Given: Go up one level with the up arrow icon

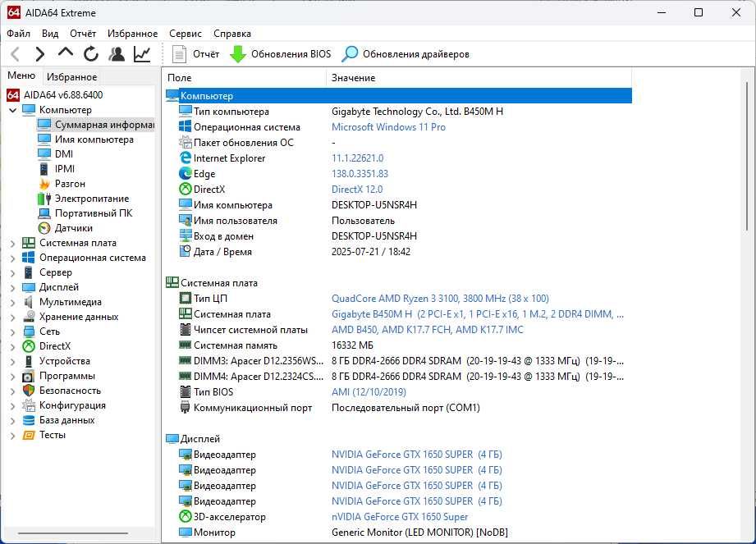Looking at the screenshot, I should coord(66,52).
